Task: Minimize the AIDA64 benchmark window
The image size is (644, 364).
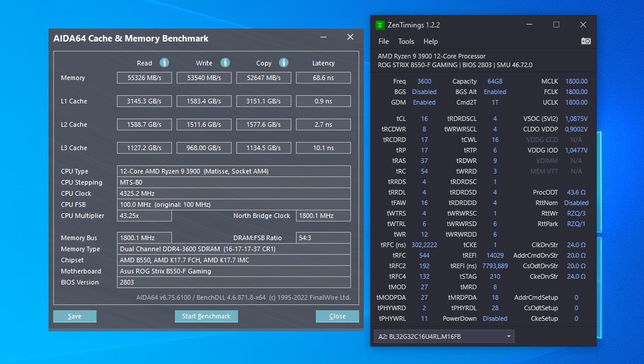Action: coord(323,37)
